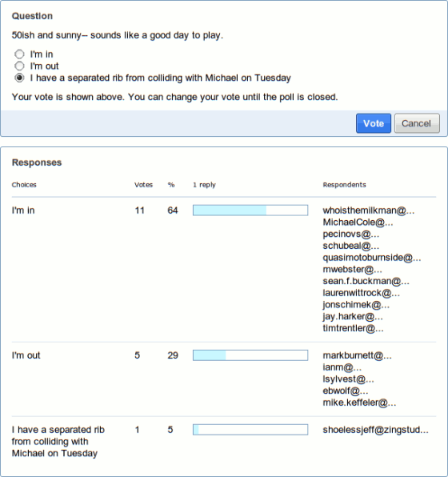
Task: Choose the "I'm out" radio option
Action: 19,66
